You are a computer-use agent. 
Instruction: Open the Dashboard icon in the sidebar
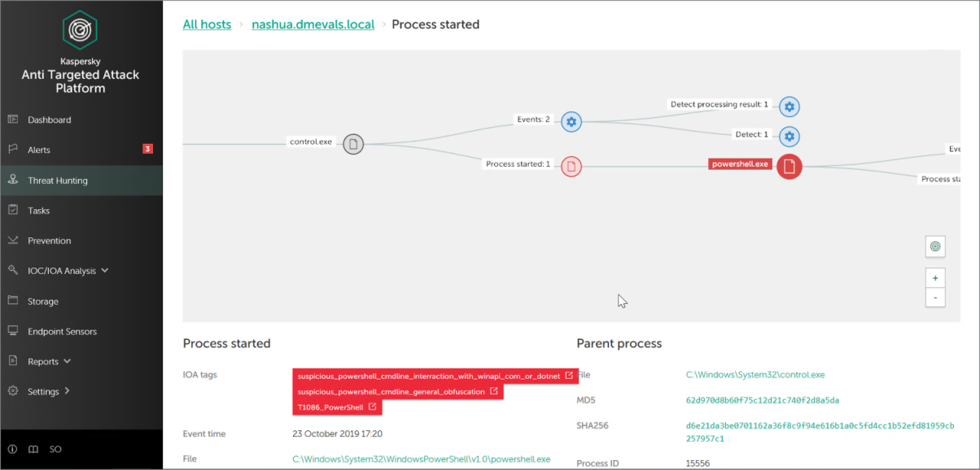pos(14,120)
